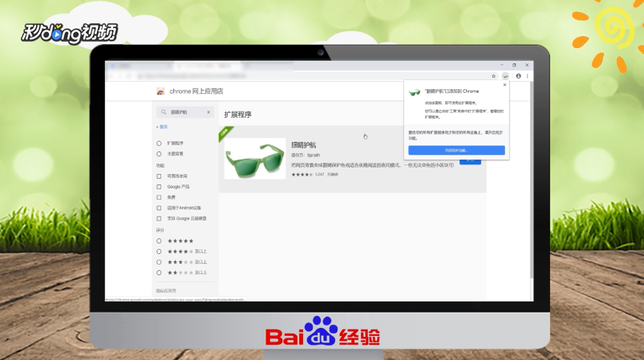Image resolution: width=644 pixels, height=360 pixels.
Task: Select the five-star rating radio button
Action: click(x=159, y=241)
